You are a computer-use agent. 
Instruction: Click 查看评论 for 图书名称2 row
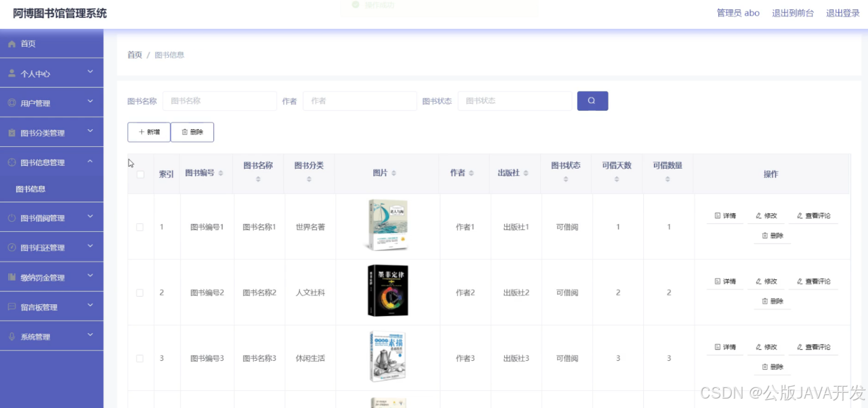[814, 281]
